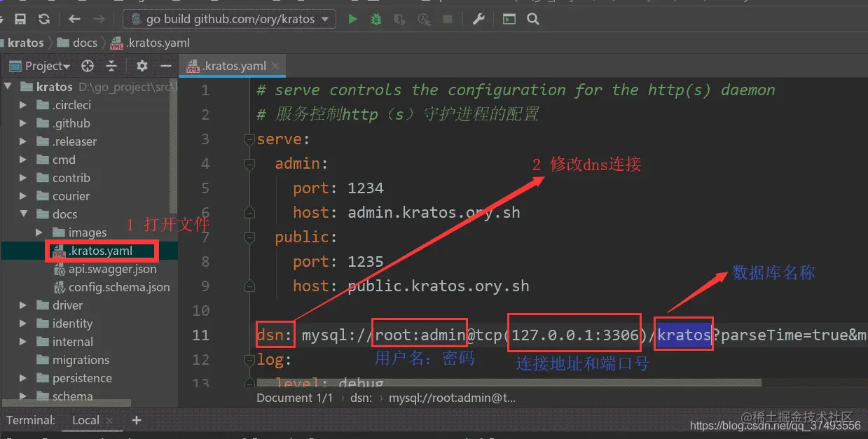Click '127.0.0.1:3306' in dsn line
This screenshot has height=439, width=868.
575,335
